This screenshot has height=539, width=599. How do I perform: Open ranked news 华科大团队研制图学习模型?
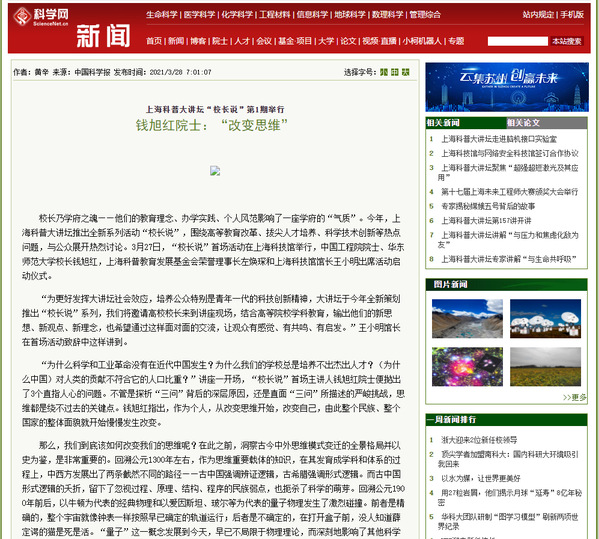click(508, 521)
